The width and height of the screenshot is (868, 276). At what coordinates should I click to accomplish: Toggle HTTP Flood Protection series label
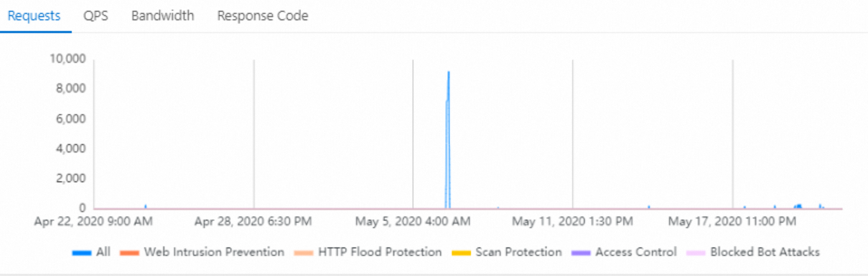[380, 252]
